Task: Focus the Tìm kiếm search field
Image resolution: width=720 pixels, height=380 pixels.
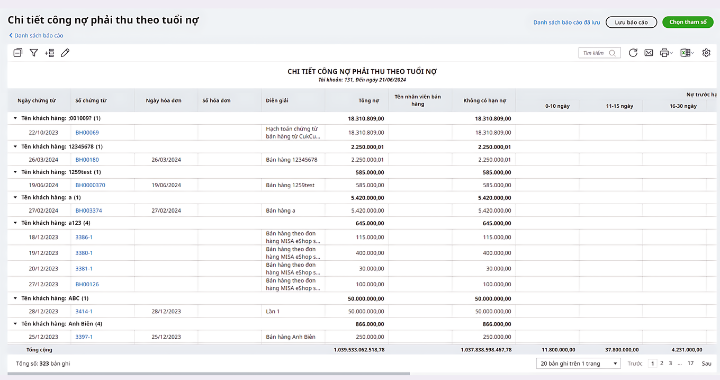Action: click(x=599, y=53)
